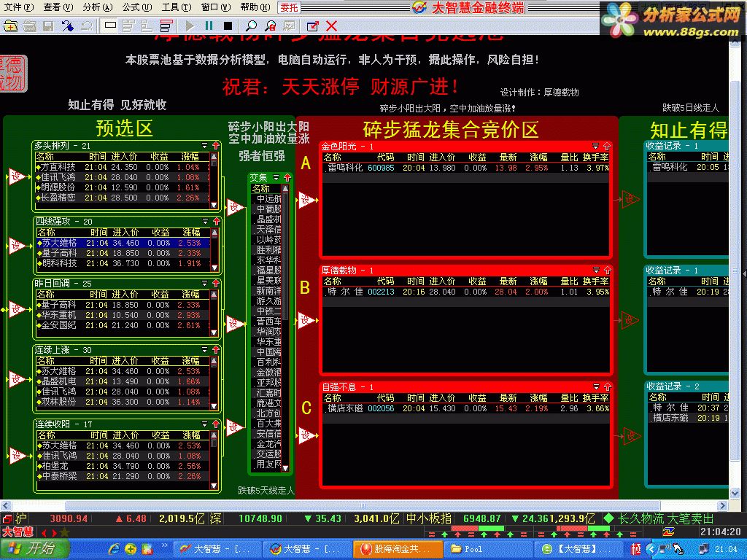
Task: Select 方直科技 in the 多头排列 list
Action: point(123,167)
